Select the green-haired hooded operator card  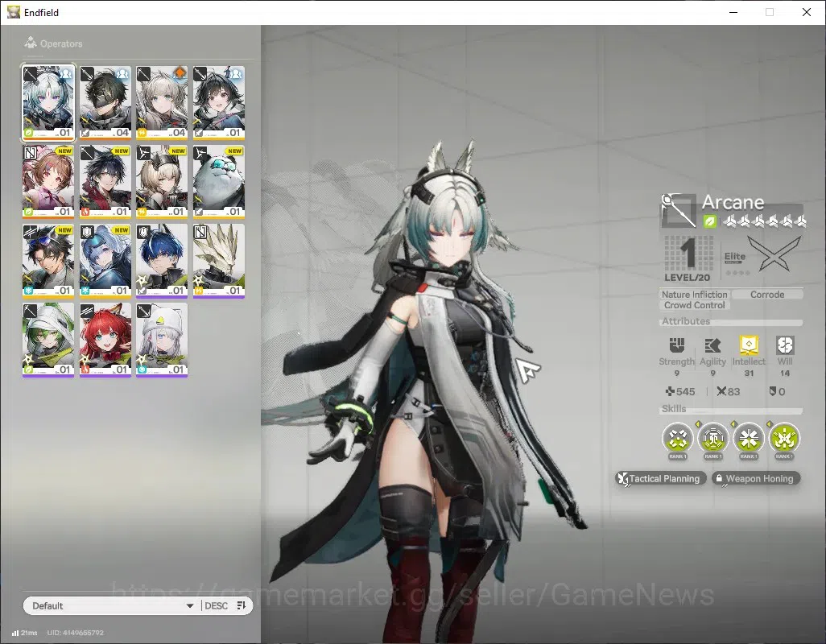point(48,340)
